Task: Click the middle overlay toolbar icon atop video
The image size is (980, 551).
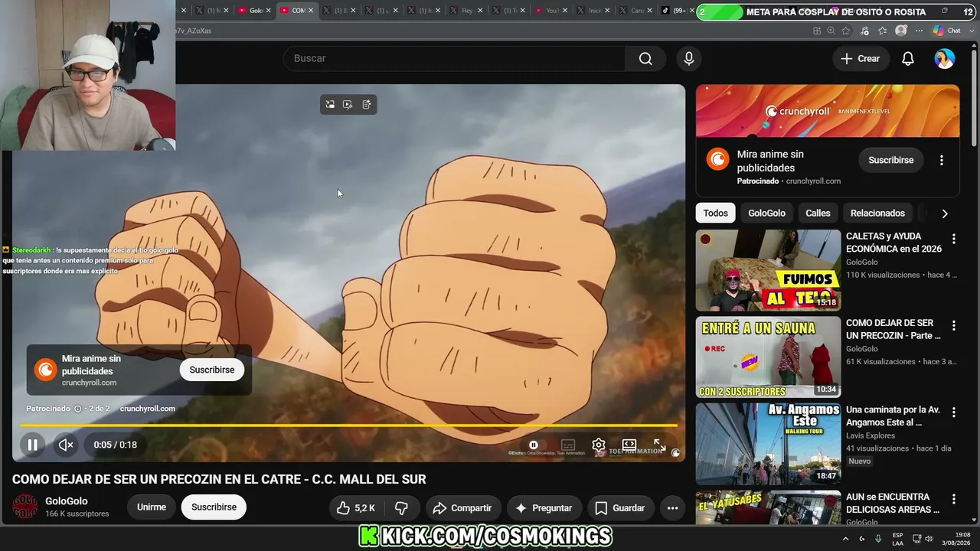Action: [x=348, y=105]
